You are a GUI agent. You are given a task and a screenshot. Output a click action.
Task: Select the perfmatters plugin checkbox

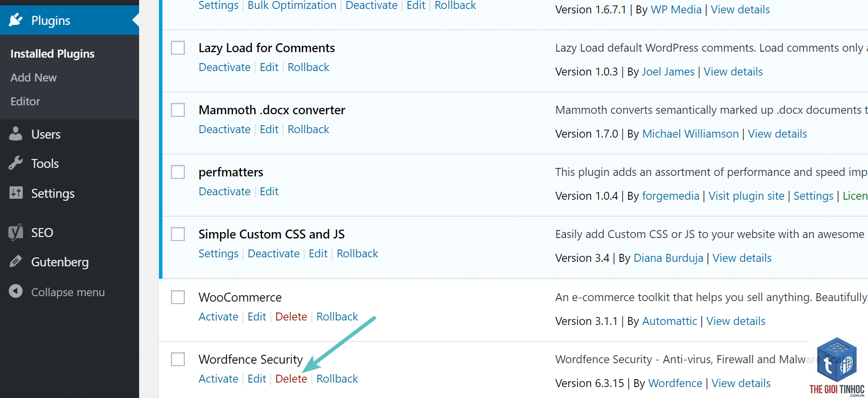(x=178, y=172)
